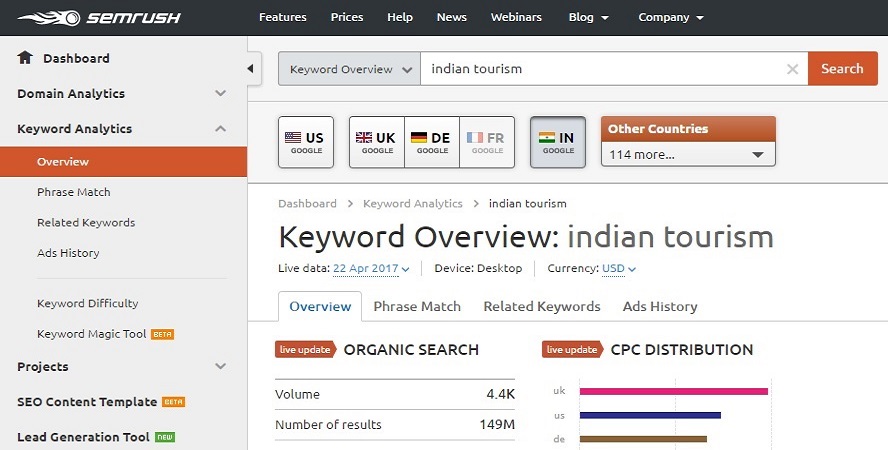Click the SEMrush logo
Screen dimensions: 888x450
pyautogui.click(x=99, y=18)
